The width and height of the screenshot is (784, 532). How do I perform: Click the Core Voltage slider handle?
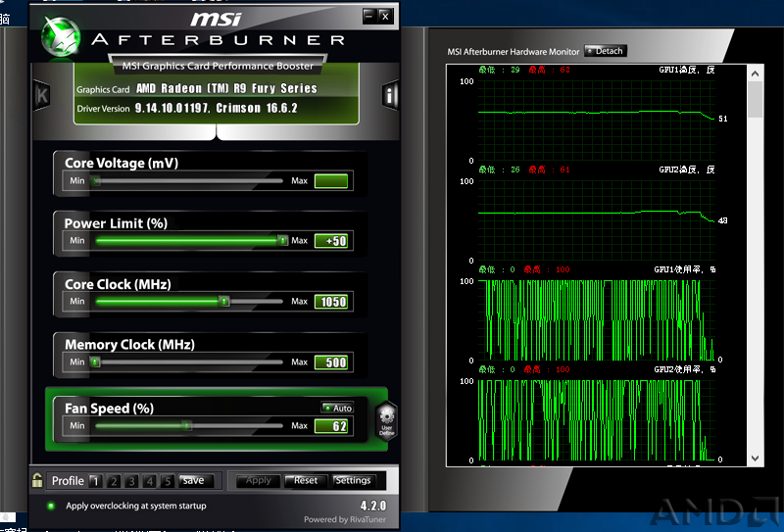[95, 180]
